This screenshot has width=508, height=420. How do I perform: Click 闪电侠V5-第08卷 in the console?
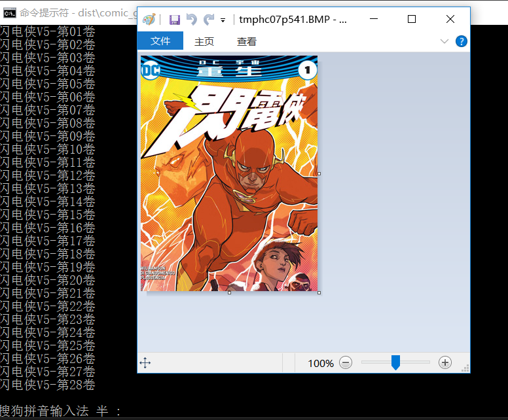48,124
